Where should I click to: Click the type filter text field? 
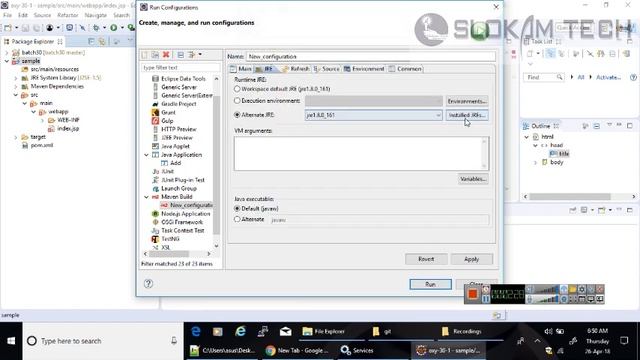[x=181, y=67]
